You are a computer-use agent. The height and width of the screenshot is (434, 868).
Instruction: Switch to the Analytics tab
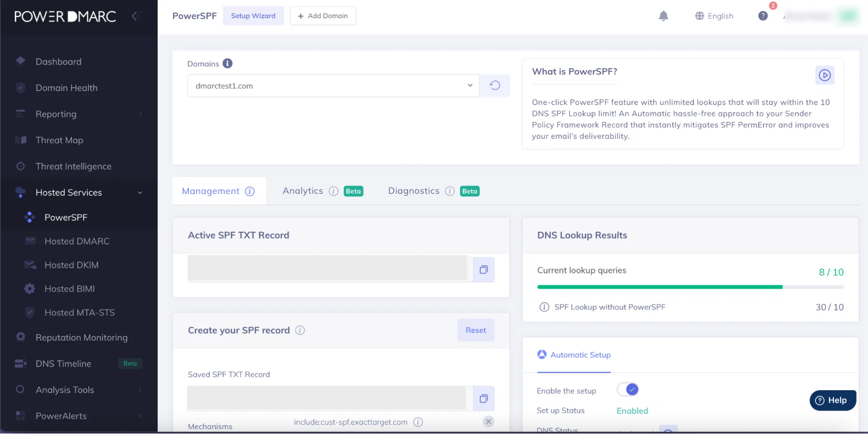coord(323,191)
